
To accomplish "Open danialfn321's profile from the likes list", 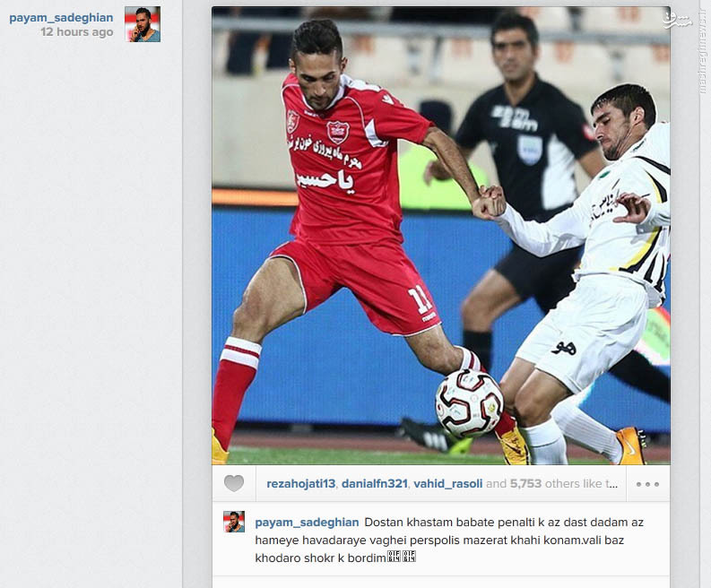I will point(375,484).
